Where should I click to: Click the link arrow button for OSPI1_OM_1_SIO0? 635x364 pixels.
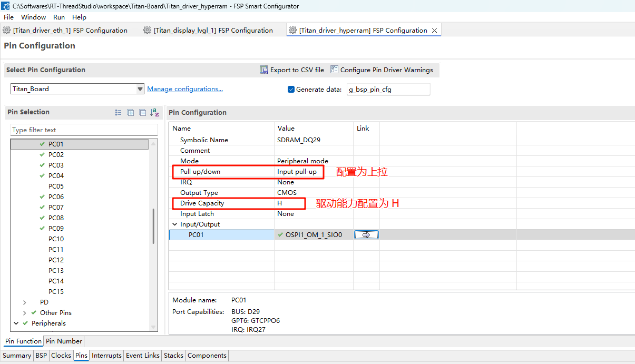coord(366,235)
